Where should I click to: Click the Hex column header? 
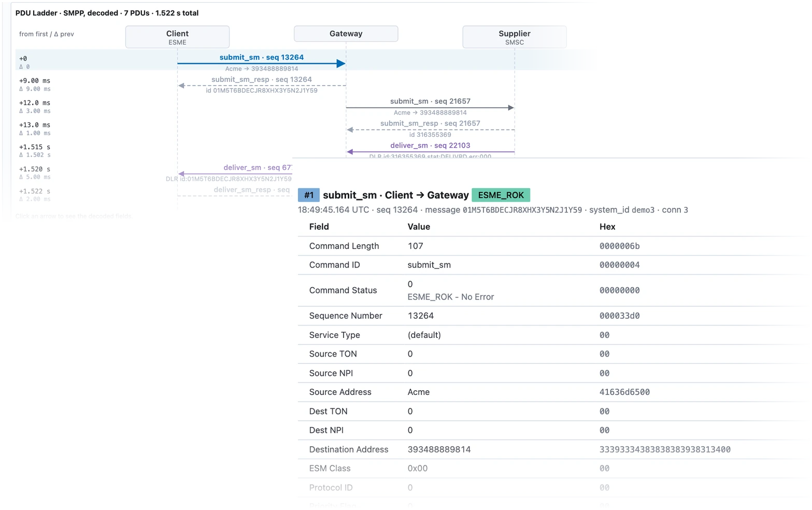[x=607, y=226]
